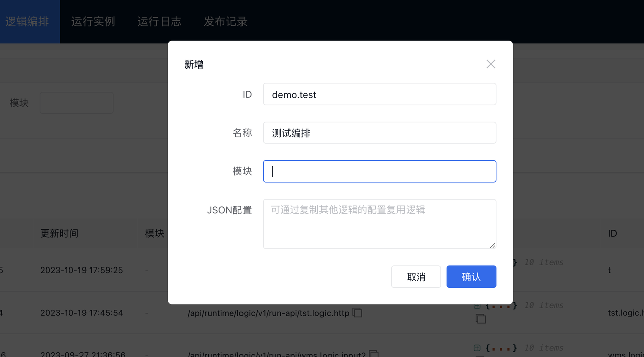The image size is (644, 357).
Task: Confirm the new entry with 确认
Action: pyautogui.click(x=471, y=277)
